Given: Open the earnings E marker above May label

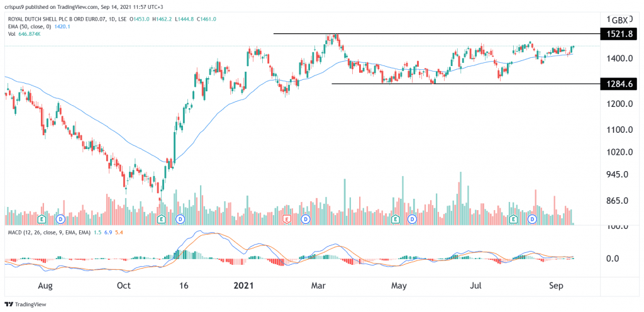Looking at the screenshot, I should point(395,220).
